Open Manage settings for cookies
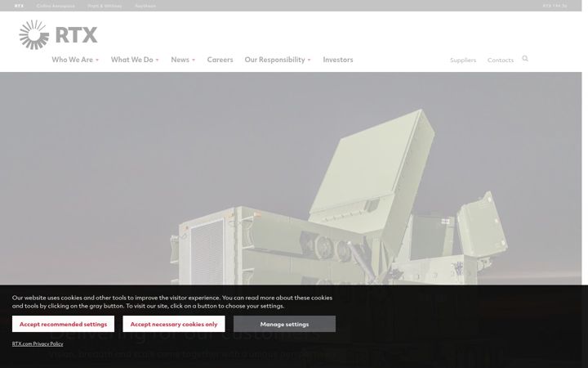Image resolution: width=588 pixels, height=368 pixels. (284, 324)
